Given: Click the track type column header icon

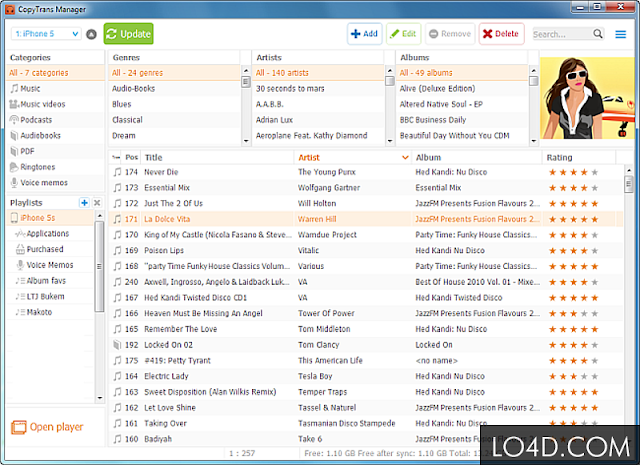Looking at the screenshot, I should pos(117,158).
